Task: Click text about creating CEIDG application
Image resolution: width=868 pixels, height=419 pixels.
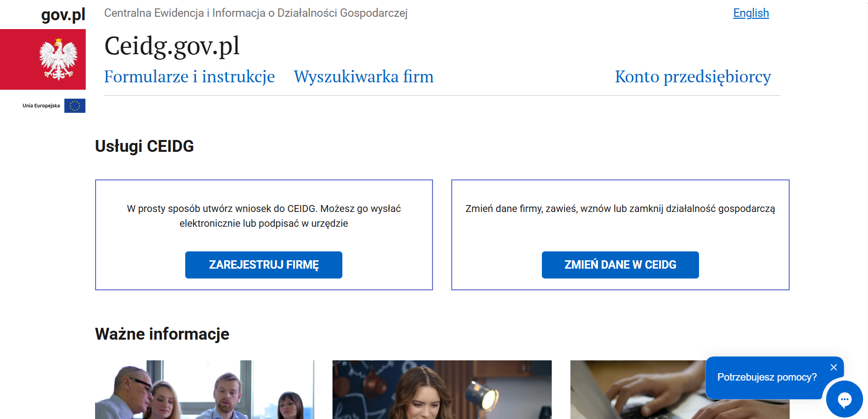Action: click(264, 216)
